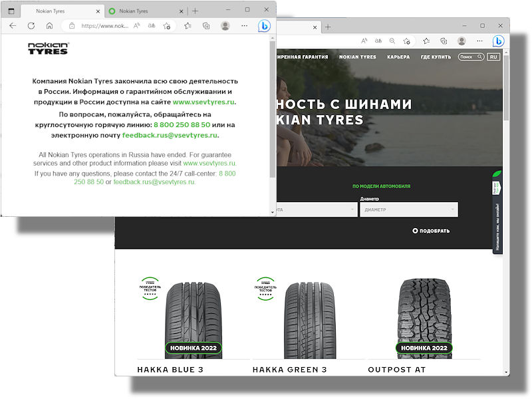The height and width of the screenshot is (399, 532).
Task: Click the profile avatar in the back browser
Action: click(x=462, y=41)
